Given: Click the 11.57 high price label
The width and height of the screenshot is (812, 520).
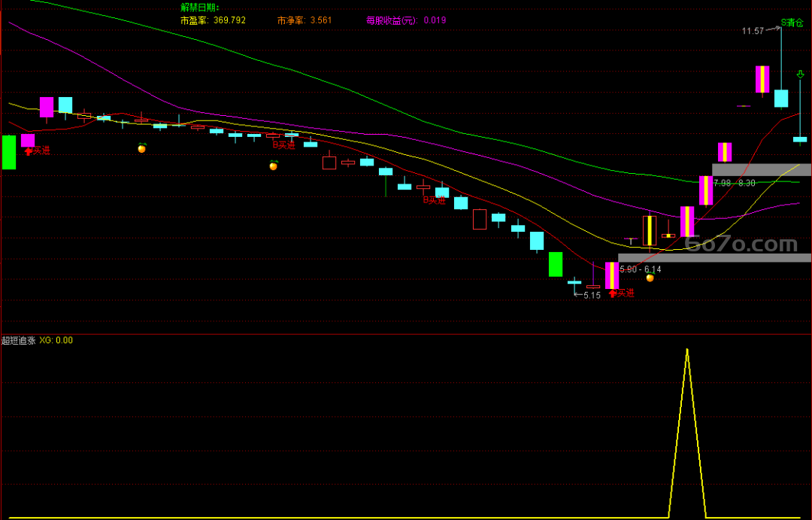Looking at the screenshot, I should point(753,31).
